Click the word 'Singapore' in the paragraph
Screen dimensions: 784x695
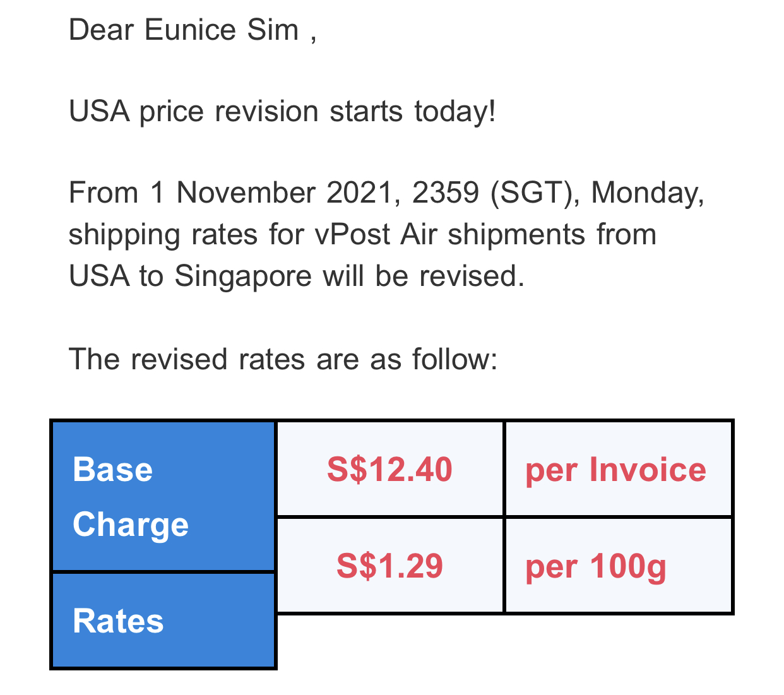pos(243,276)
